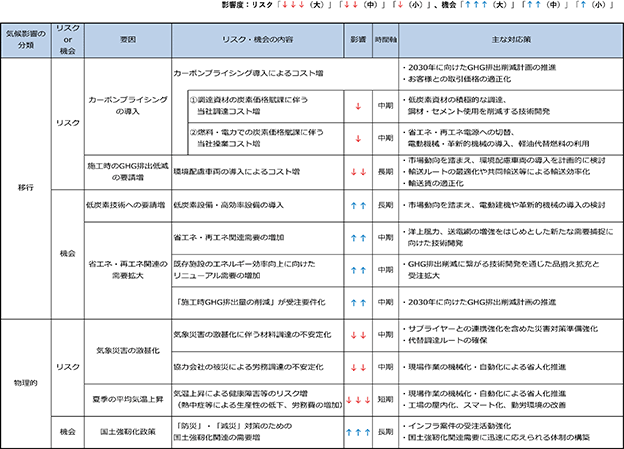The width and height of the screenshot is (624, 449).
Task: Click 工場の屋内化、スマート化 measure text
Action: tap(486, 405)
